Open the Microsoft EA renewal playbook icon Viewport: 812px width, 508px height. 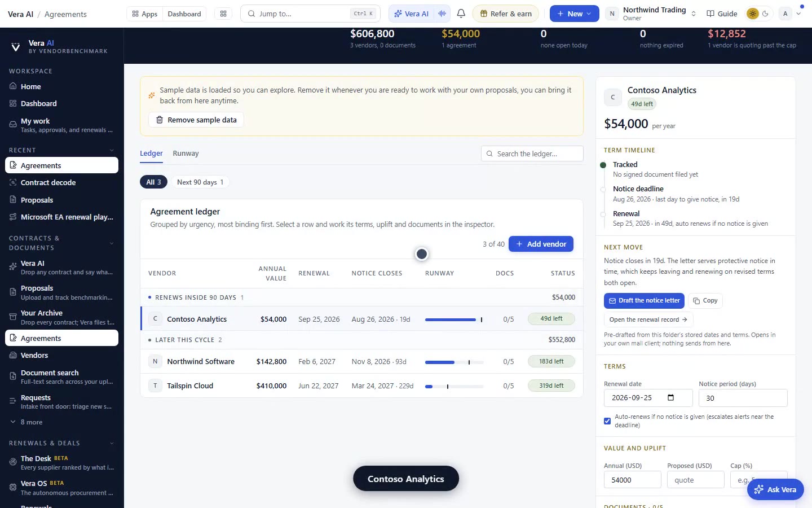point(13,217)
